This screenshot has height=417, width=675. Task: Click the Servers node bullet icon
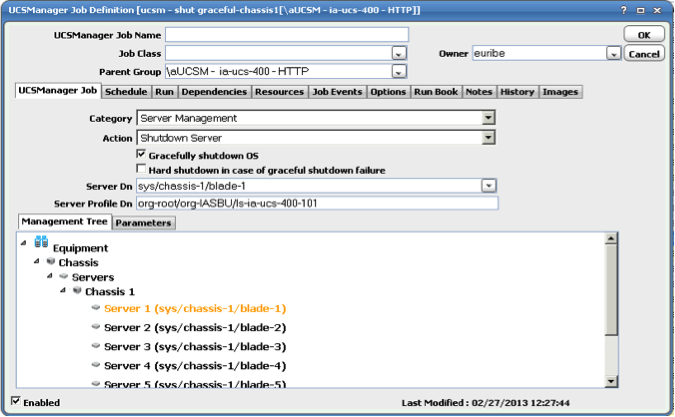[64, 276]
